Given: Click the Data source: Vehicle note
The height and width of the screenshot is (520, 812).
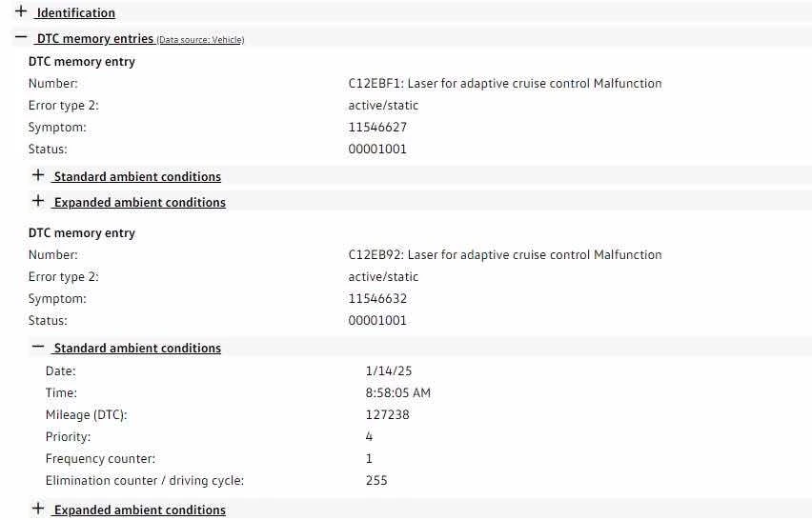Looking at the screenshot, I should [x=200, y=40].
